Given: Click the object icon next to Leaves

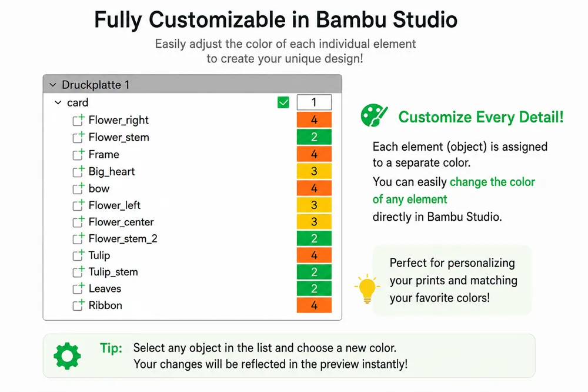Looking at the screenshot, I should (x=78, y=288).
